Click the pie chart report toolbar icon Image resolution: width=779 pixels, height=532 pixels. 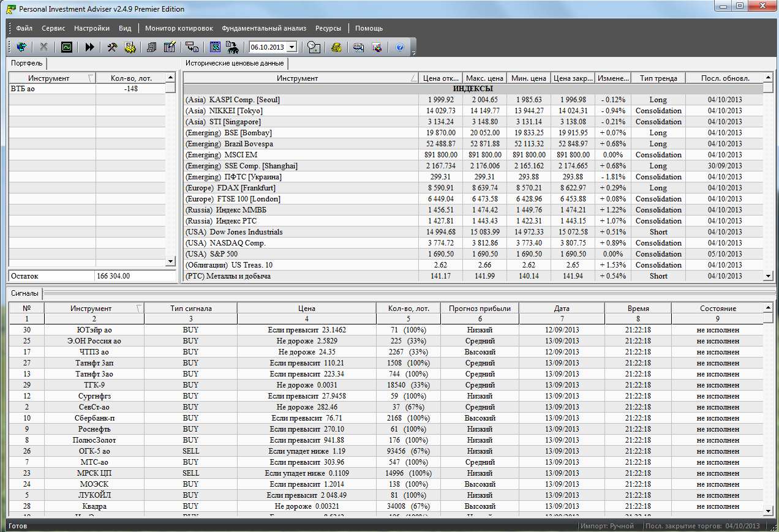377,47
